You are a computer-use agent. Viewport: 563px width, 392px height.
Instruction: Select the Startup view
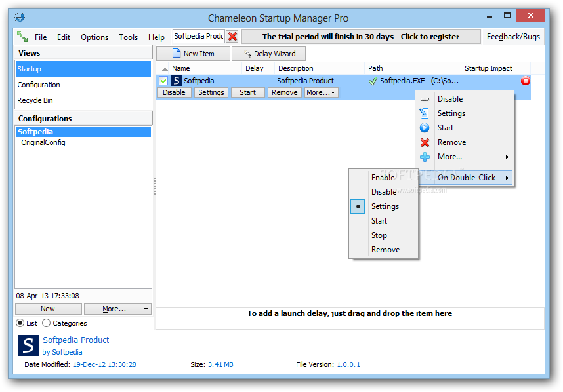(83, 69)
